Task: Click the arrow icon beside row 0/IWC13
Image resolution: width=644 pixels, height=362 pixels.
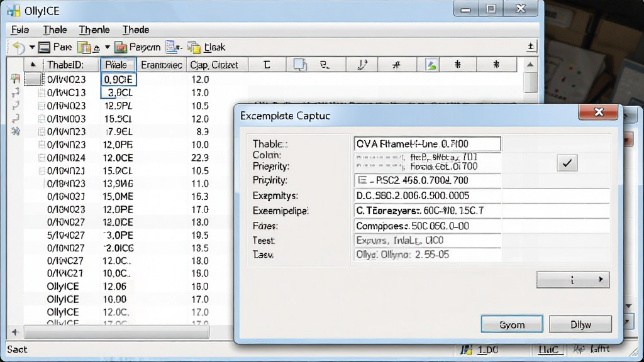Action: point(16,92)
